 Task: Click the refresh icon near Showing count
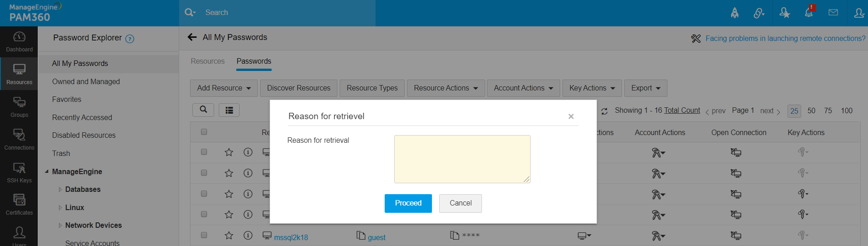[x=604, y=111]
